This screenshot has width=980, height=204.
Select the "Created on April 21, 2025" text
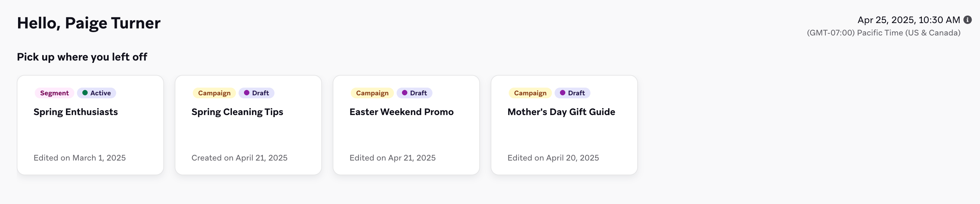pyautogui.click(x=239, y=158)
